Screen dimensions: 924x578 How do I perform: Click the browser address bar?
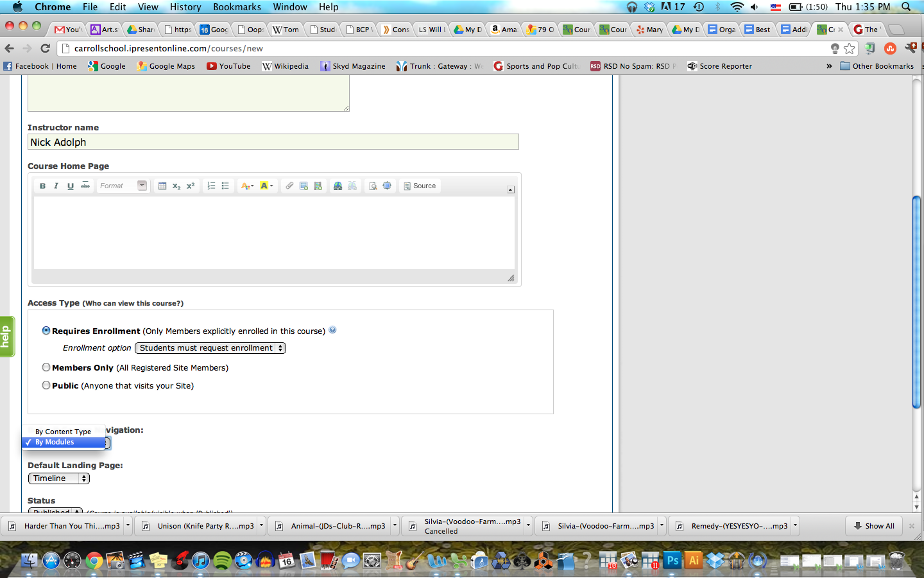point(443,48)
